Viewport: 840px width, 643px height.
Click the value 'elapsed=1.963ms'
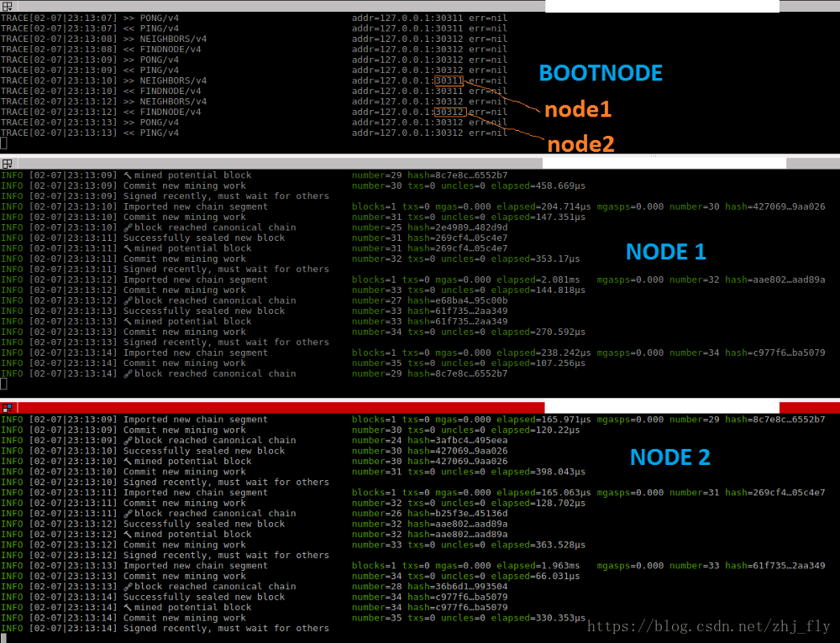tap(538, 566)
